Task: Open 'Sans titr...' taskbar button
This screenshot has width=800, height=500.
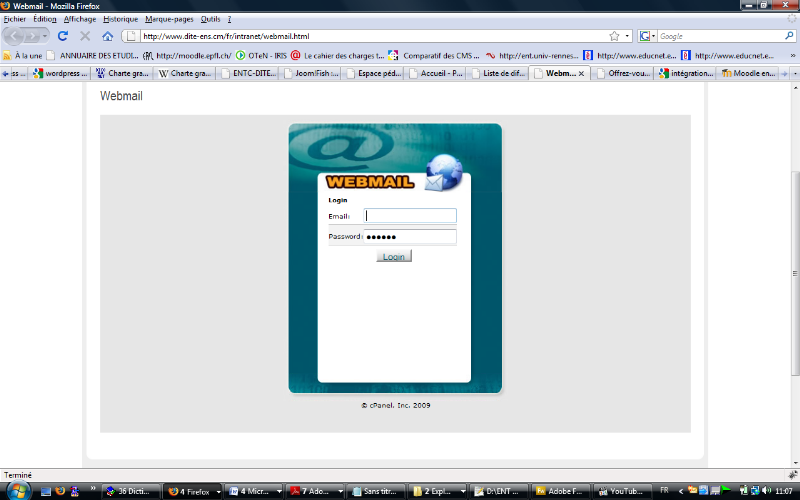Action: [x=377, y=491]
